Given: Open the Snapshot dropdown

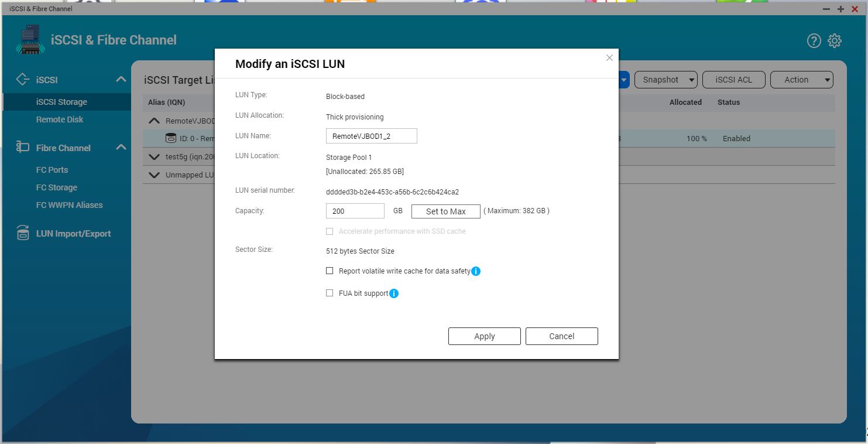Looking at the screenshot, I should [x=667, y=80].
